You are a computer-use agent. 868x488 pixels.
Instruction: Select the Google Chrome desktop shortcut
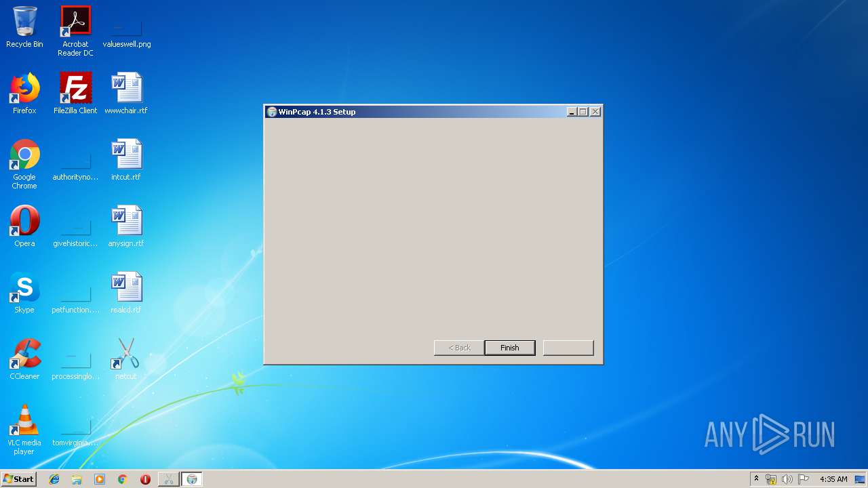coord(24,164)
